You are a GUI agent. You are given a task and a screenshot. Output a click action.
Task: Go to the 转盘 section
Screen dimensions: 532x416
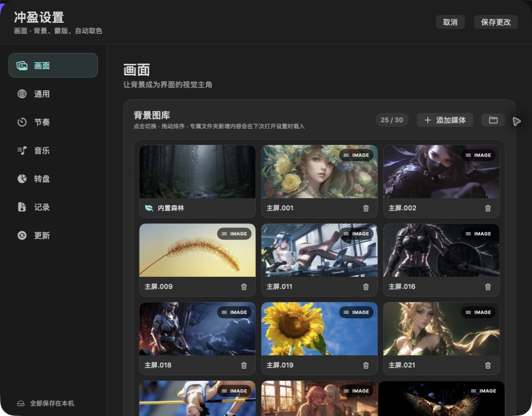(53, 179)
